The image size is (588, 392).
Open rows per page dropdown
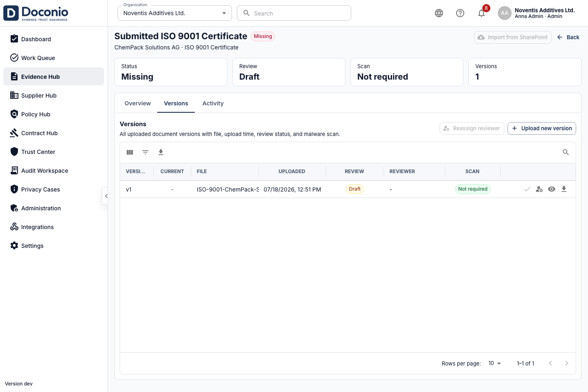coord(494,363)
